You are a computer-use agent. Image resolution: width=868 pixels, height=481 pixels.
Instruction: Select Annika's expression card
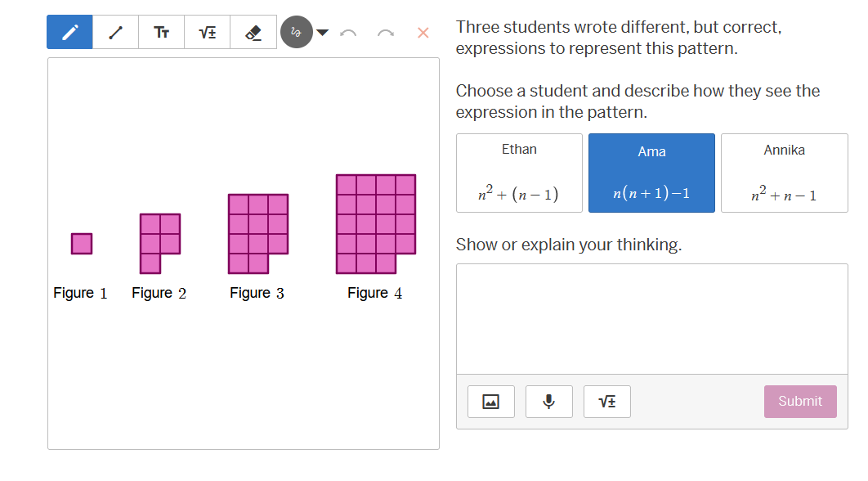(784, 173)
